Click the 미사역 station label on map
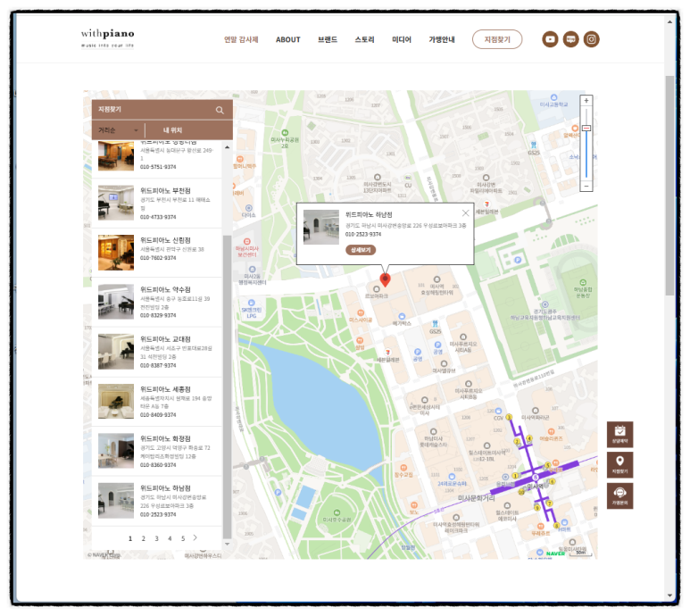 pos(536,487)
